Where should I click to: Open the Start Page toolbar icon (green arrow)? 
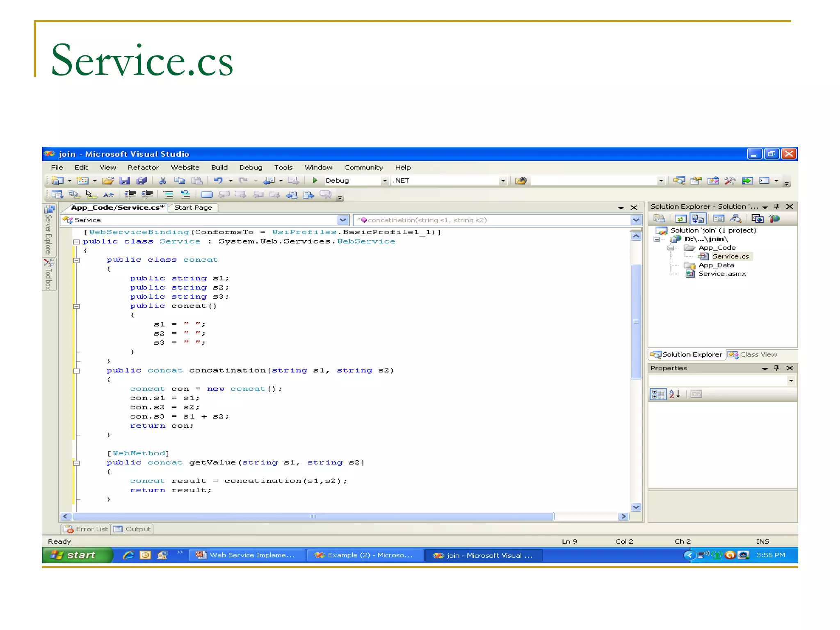pyautogui.click(x=747, y=180)
